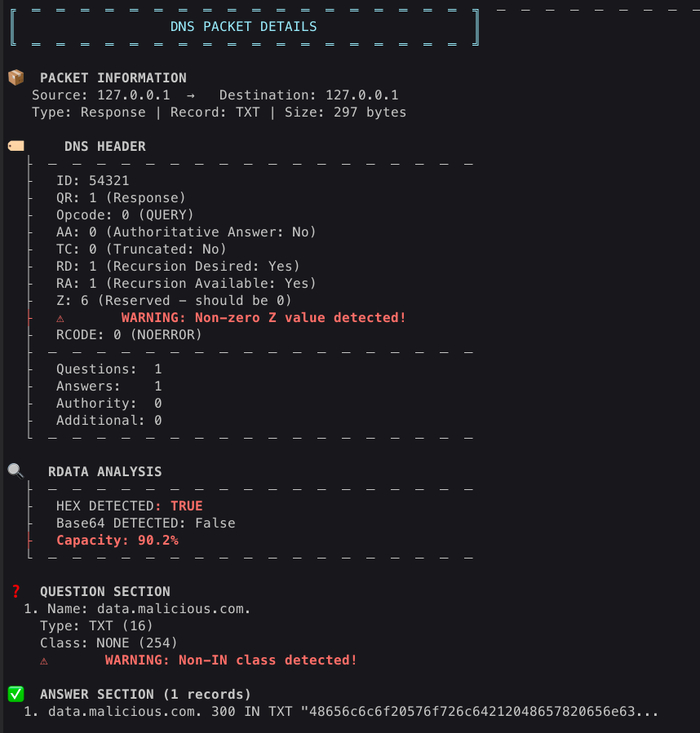The width and height of the screenshot is (700, 733).
Task: Click the label tag icon beside DNS HEADER
Action: [x=16, y=146]
